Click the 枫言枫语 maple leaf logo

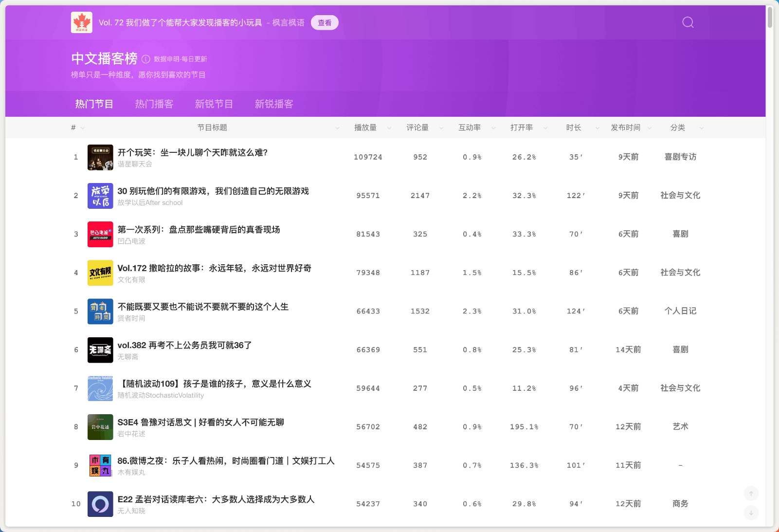[81, 22]
